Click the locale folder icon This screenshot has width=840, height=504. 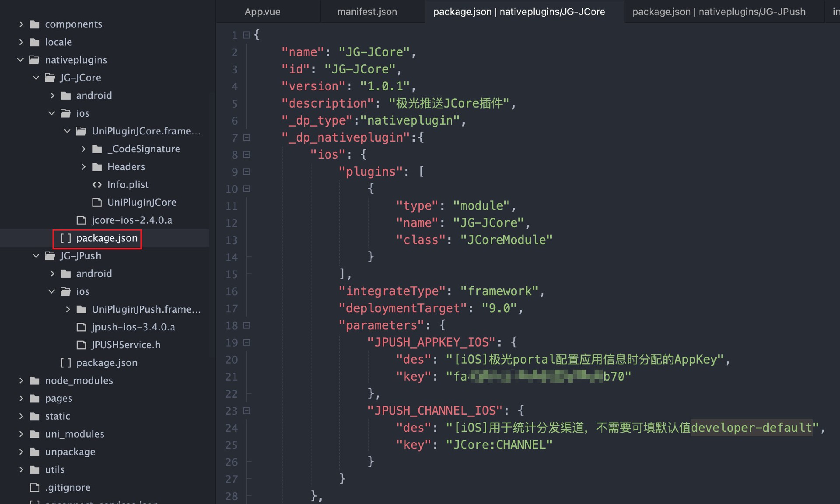pos(35,42)
